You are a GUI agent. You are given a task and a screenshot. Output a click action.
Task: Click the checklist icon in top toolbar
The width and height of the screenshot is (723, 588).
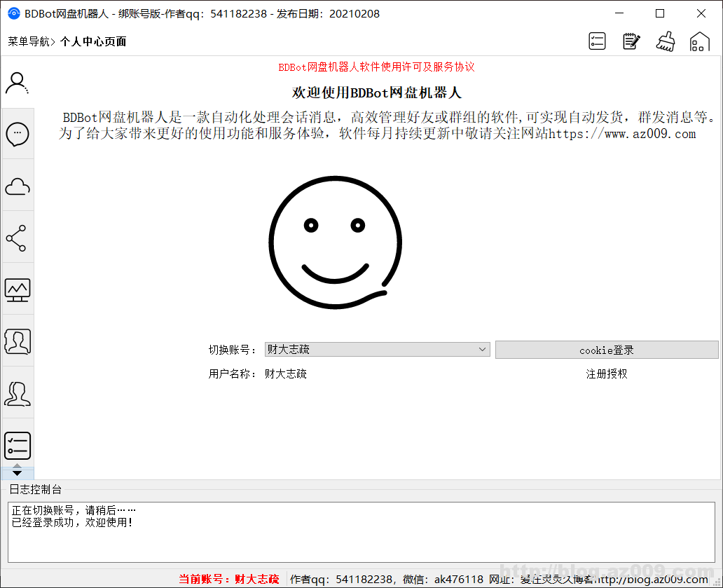click(597, 41)
